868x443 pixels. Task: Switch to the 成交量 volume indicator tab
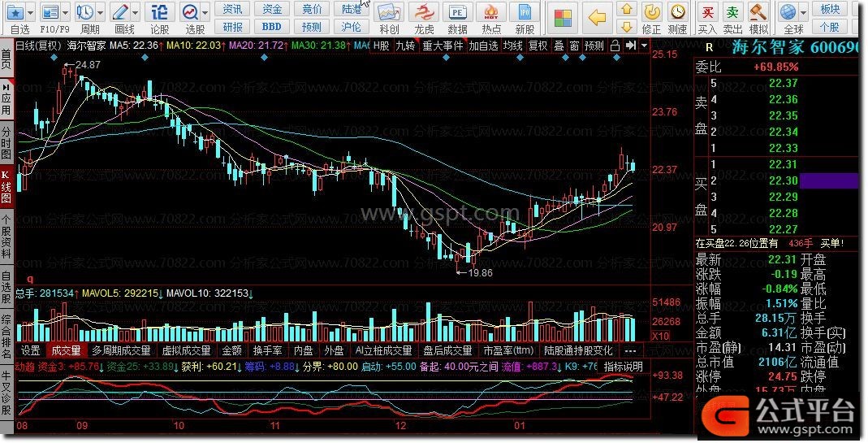click(x=67, y=350)
